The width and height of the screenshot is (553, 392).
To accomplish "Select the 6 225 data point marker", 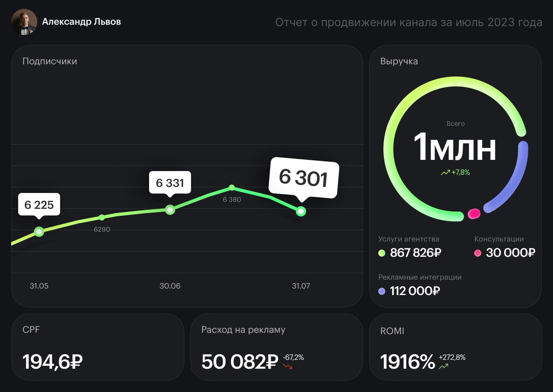I will click(x=39, y=232).
